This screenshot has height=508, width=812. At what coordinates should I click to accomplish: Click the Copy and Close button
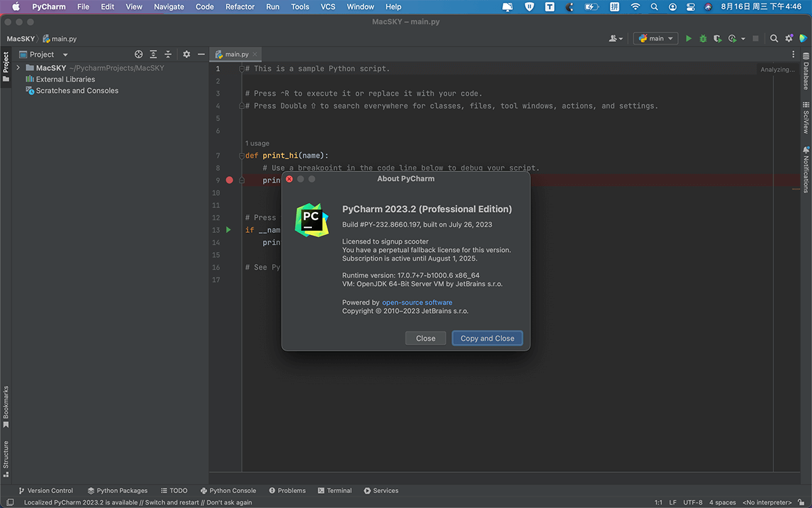pyautogui.click(x=487, y=338)
